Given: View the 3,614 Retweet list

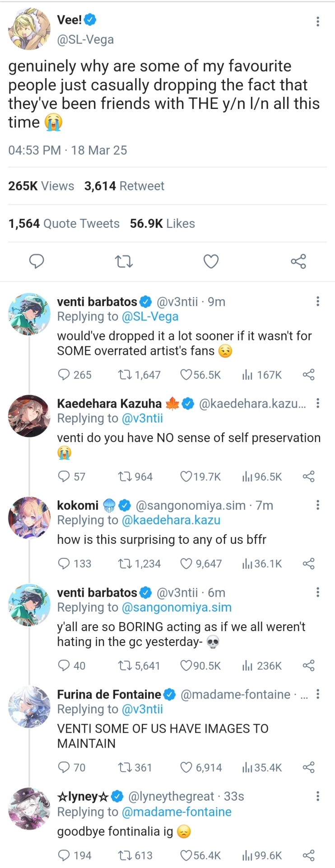Looking at the screenshot, I should coord(124,186).
